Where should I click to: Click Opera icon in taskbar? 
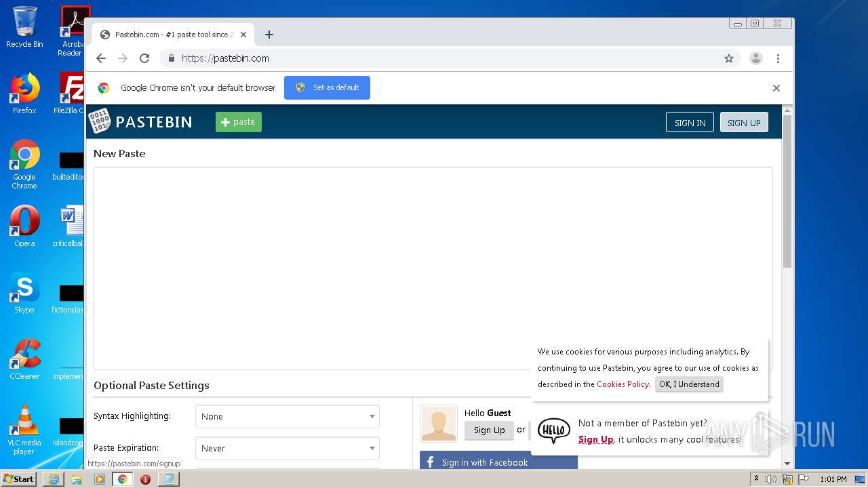(145, 479)
